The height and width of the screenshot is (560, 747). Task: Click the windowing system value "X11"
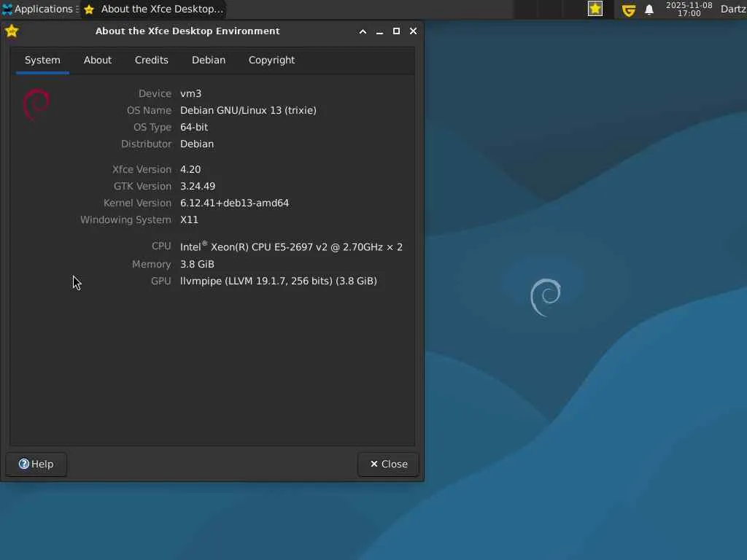coord(189,219)
